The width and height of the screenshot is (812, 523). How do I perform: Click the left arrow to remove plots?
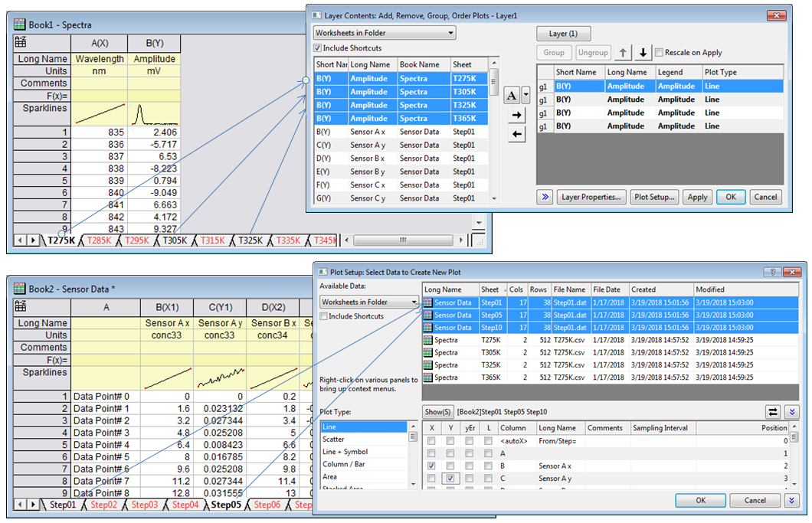pyautogui.click(x=517, y=134)
